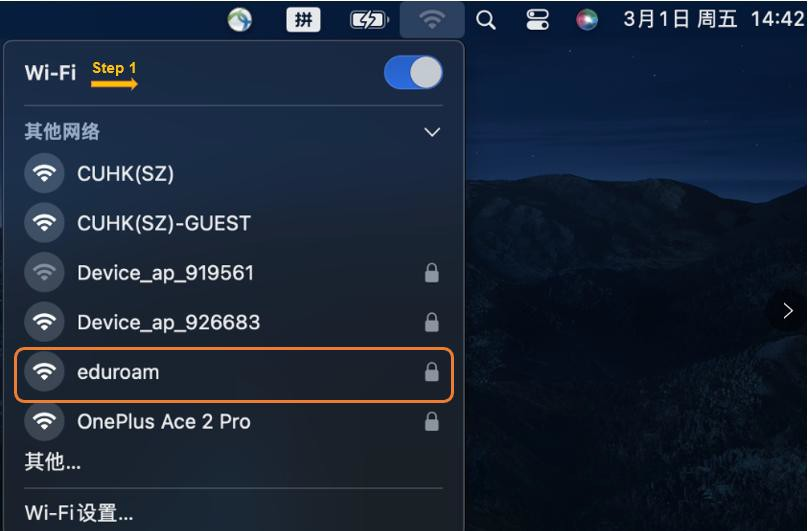Click the Wi-Fi signal icon beside Device_ap_919561

click(44, 272)
